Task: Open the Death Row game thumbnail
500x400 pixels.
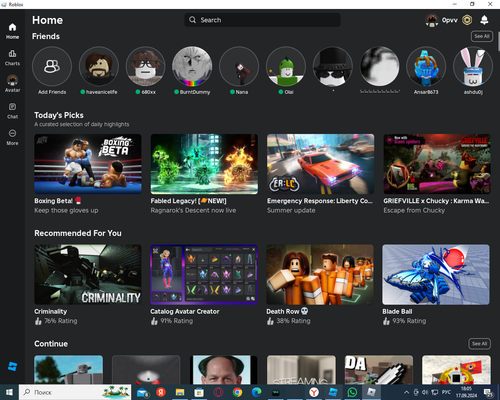Action: tap(320, 274)
